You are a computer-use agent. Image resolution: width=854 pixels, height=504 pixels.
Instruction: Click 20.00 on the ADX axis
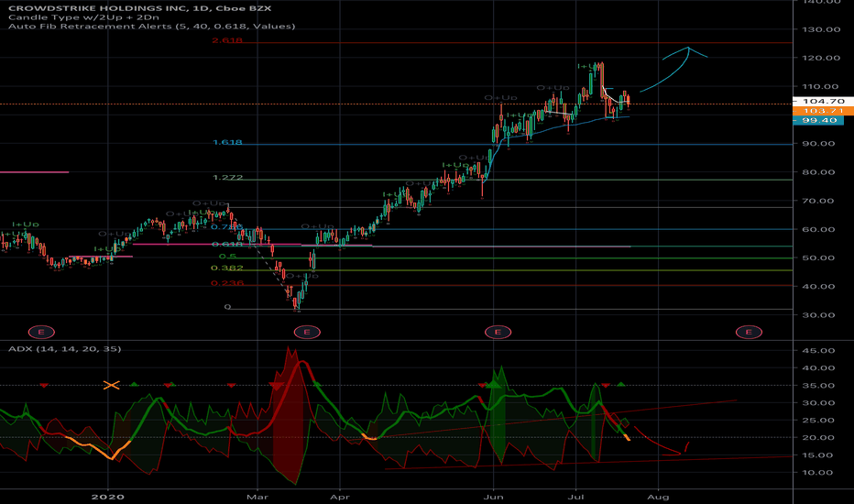tap(819, 437)
